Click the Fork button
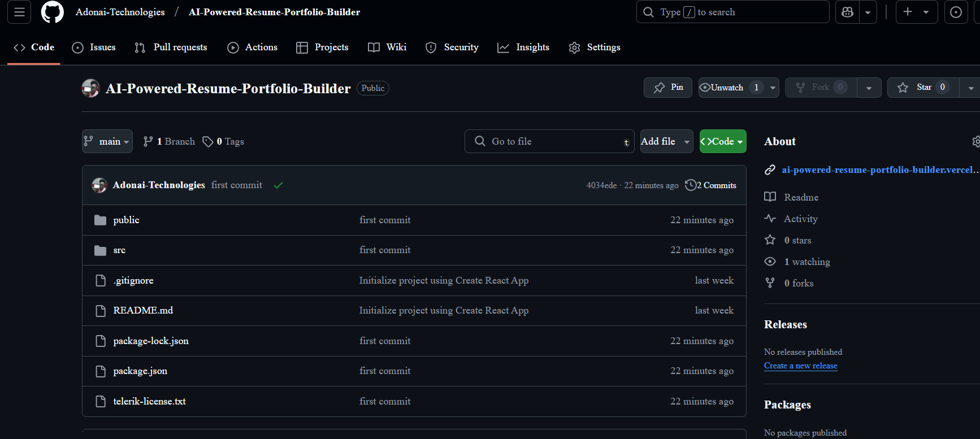The height and width of the screenshot is (439, 980). (821, 88)
